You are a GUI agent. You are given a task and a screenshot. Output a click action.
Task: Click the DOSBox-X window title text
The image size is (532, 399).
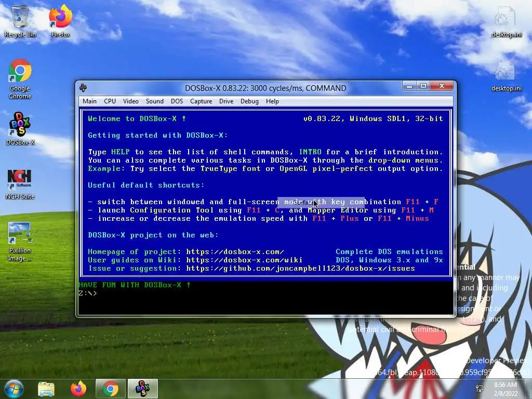pyautogui.click(x=265, y=88)
